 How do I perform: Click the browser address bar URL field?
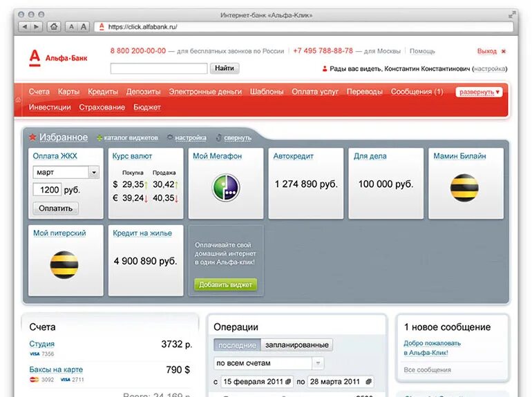click(x=304, y=27)
